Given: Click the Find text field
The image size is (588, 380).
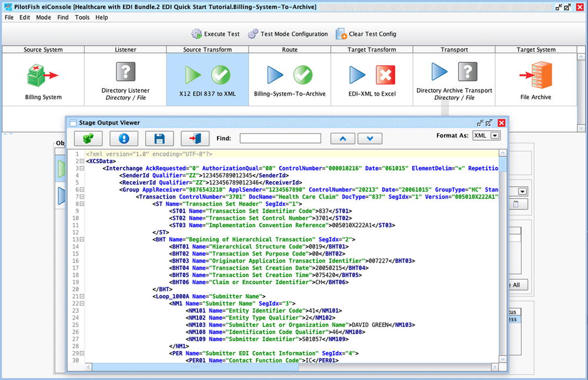Looking at the screenshot, I should pyautogui.click(x=280, y=138).
